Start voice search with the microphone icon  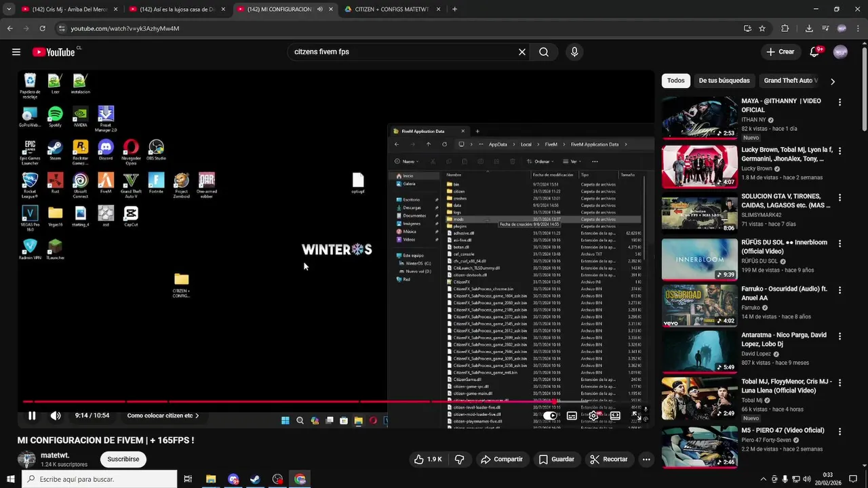coord(574,52)
